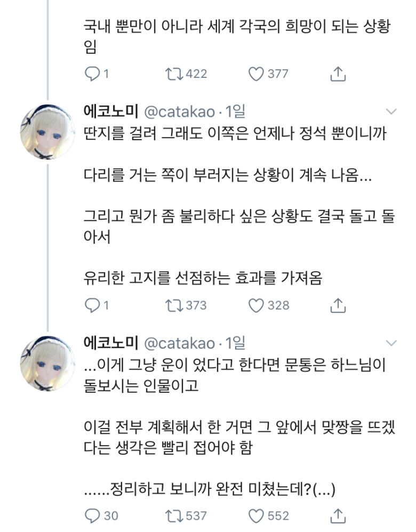Open @catakao handle on middle tweet

pyautogui.click(x=180, y=111)
